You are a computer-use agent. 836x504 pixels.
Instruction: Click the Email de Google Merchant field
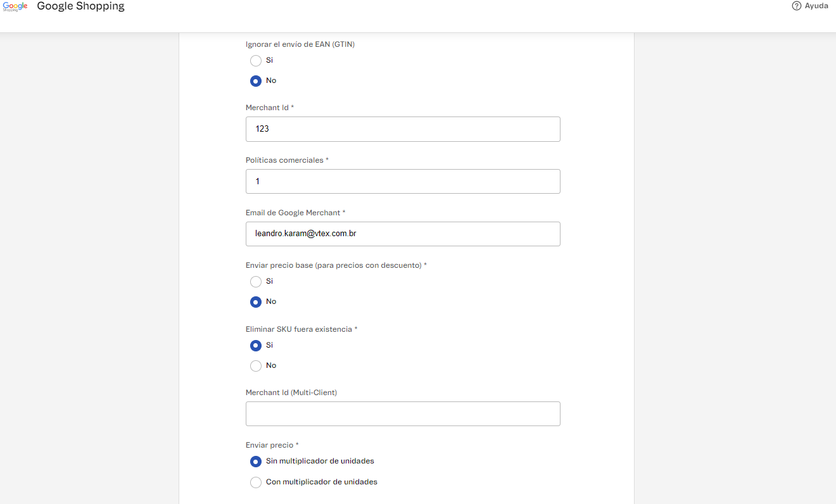click(x=403, y=234)
